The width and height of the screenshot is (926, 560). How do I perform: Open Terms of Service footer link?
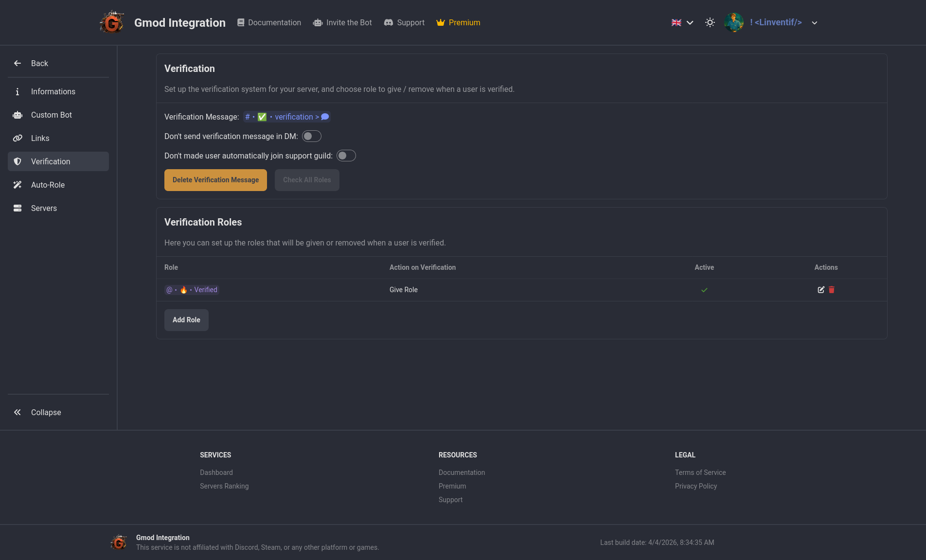click(x=700, y=472)
